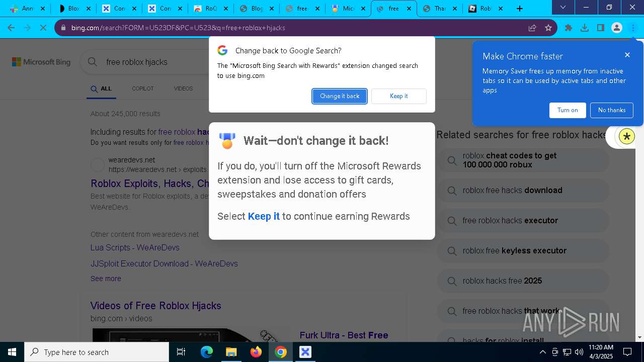
Task: Click the video thumbnail under Videos
Action: coord(191,335)
